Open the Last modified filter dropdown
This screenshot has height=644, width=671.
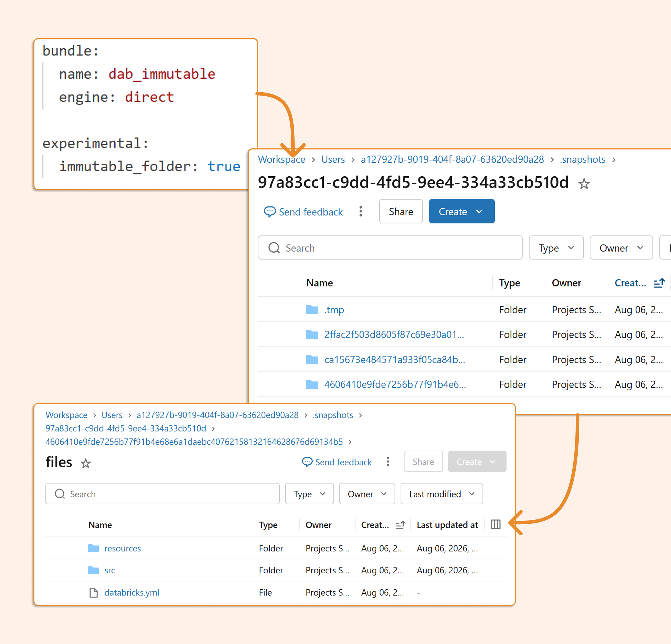point(442,494)
